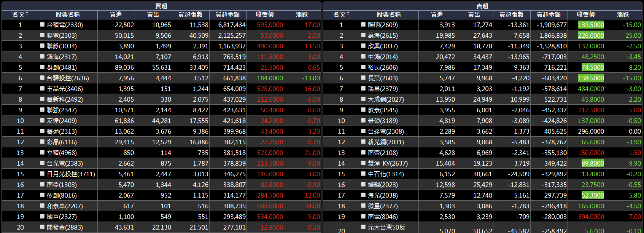Click closing price 394.0000
The width and height of the screenshot is (644, 233).
click(591, 217)
